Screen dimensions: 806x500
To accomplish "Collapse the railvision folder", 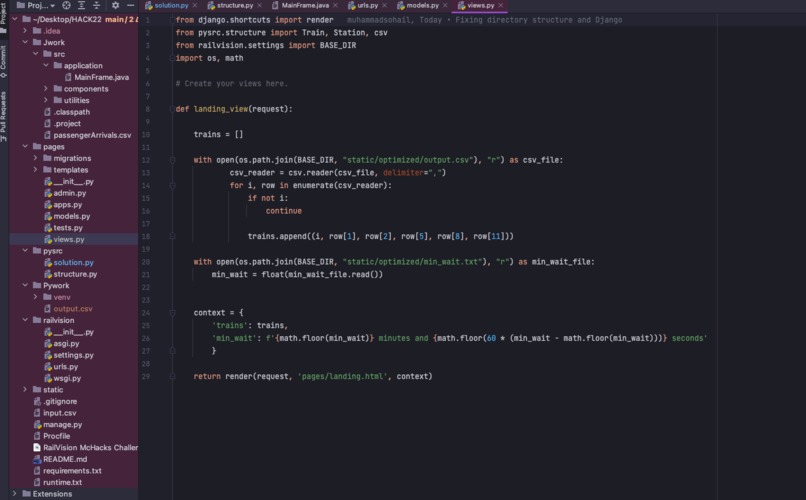I will coord(25,320).
